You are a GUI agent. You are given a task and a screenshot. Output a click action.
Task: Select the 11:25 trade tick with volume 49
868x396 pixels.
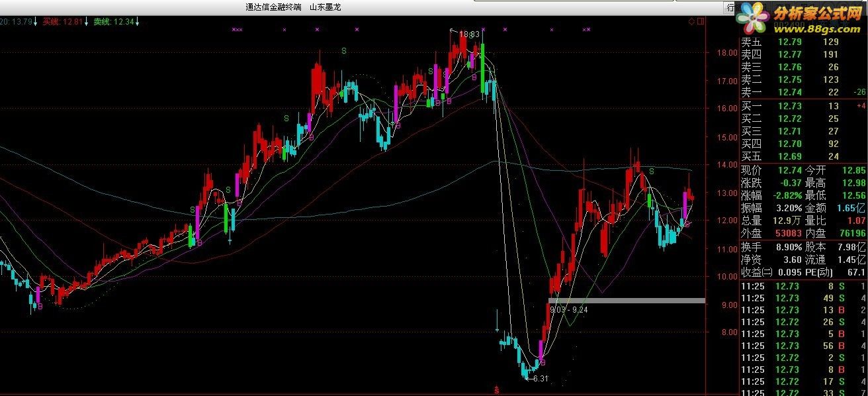tap(803, 298)
